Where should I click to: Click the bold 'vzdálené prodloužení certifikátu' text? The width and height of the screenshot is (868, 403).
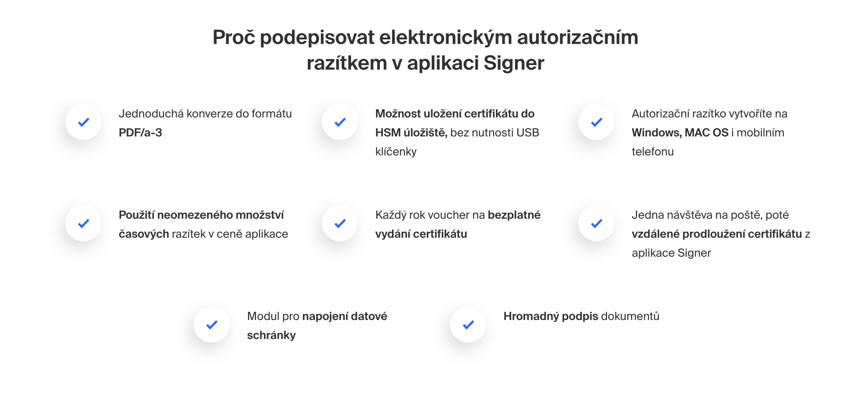coord(717,234)
